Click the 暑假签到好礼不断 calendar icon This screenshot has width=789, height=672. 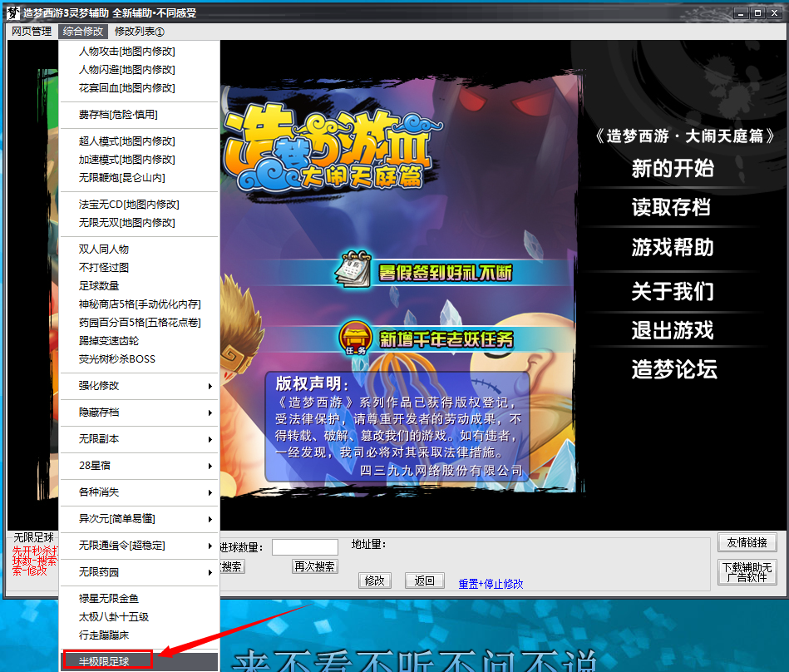353,269
